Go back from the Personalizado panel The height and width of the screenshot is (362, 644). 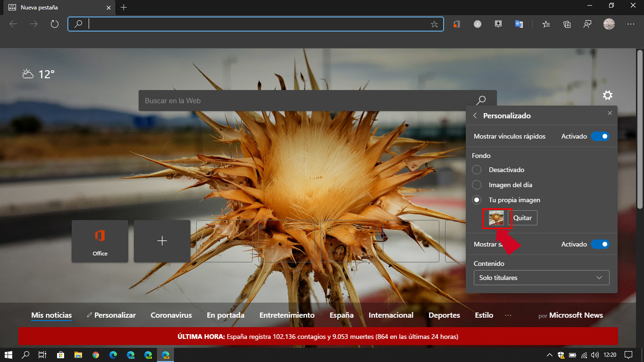tap(475, 115)
